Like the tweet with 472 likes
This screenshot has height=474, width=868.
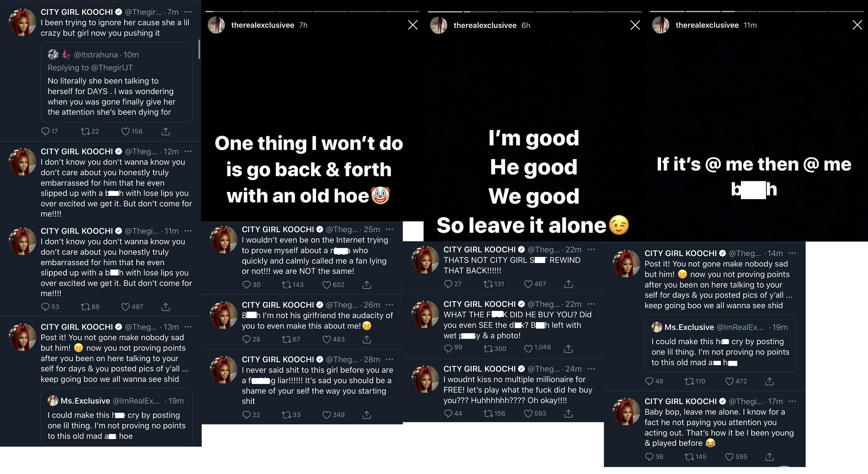coord(730,381)
